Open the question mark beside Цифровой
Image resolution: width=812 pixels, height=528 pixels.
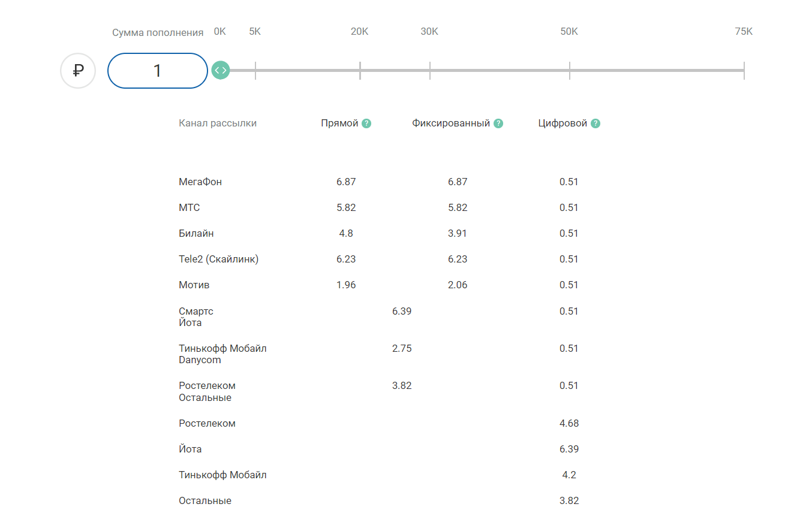click(596, 123)
